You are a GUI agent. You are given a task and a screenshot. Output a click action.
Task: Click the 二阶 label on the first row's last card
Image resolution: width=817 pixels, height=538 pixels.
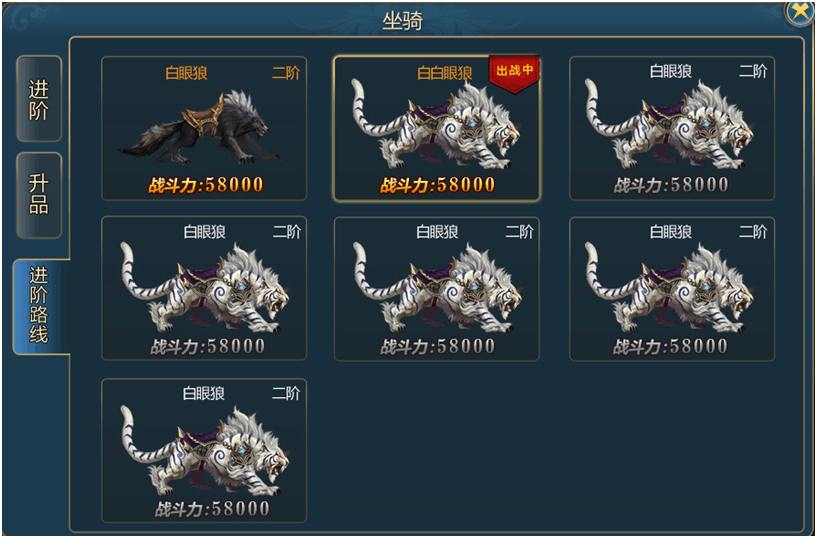753,71
